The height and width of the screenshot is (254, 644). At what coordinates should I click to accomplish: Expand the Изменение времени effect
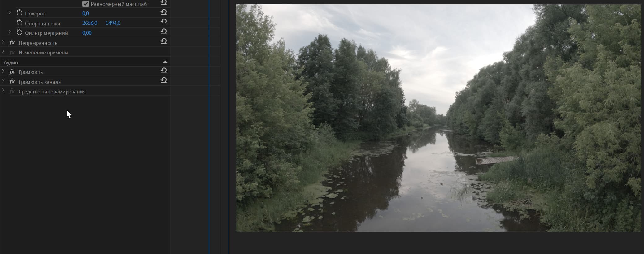[3, 52]
